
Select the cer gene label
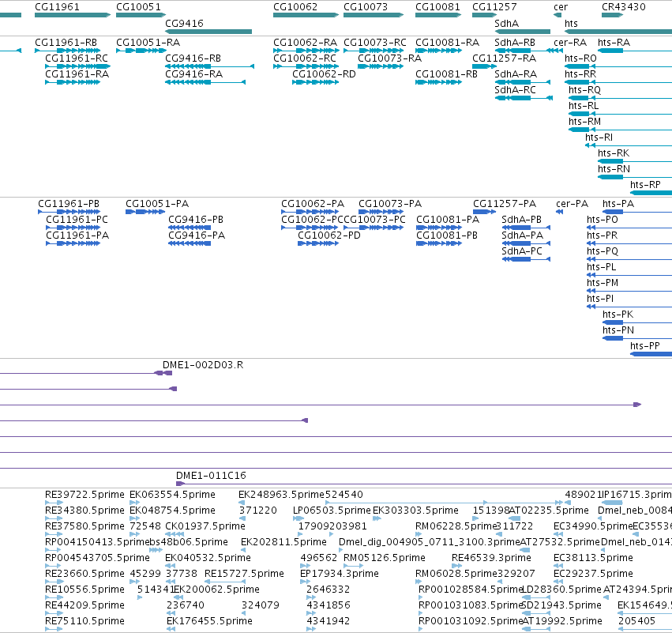click(x=561, y=7)
